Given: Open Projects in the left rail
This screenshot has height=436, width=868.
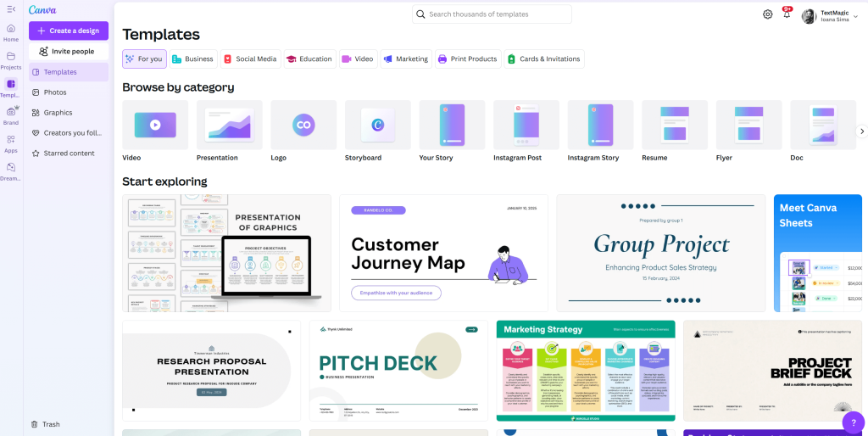Looking at the screenshot, I should click(11, 60).
